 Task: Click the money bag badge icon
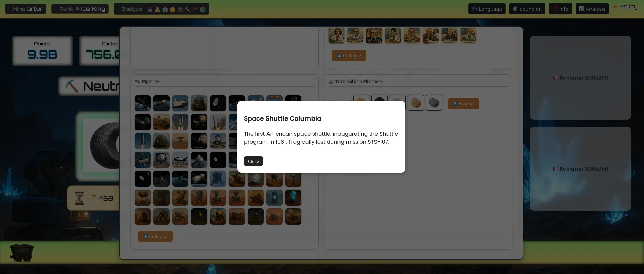[x=157, y=9]
